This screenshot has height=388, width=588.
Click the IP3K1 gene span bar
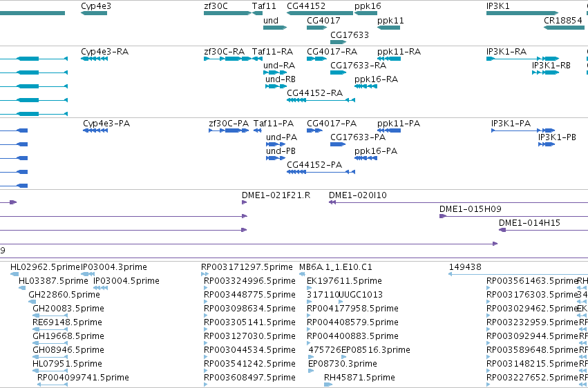(522, 13)
